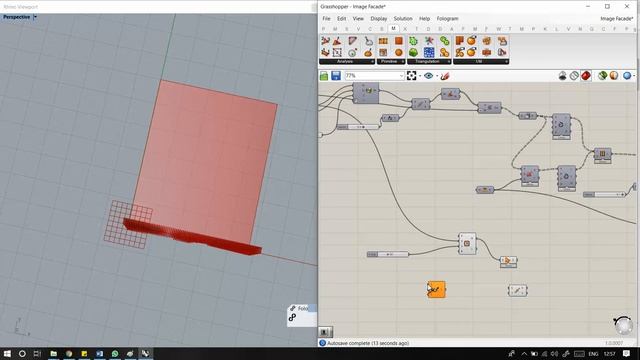Toggle preview of selected objects only (green icon)

point(602,76)
